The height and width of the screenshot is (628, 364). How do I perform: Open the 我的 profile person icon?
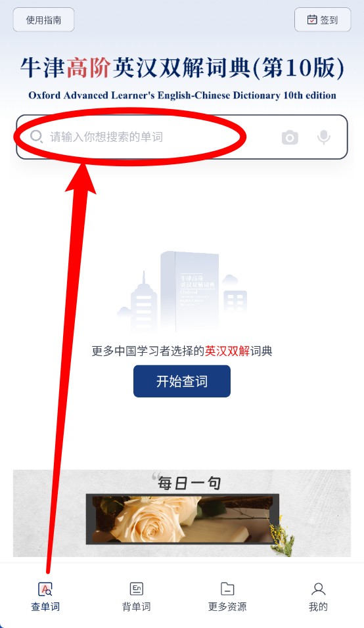coord(319,589)
